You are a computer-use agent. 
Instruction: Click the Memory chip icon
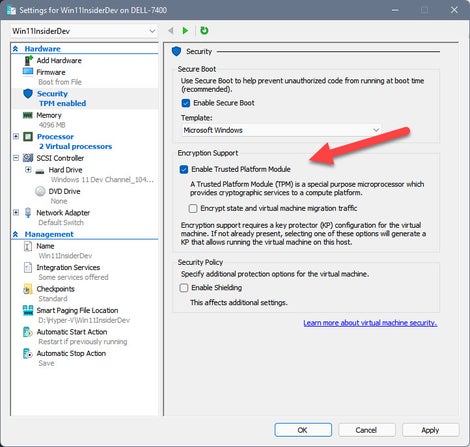point(28,115)
